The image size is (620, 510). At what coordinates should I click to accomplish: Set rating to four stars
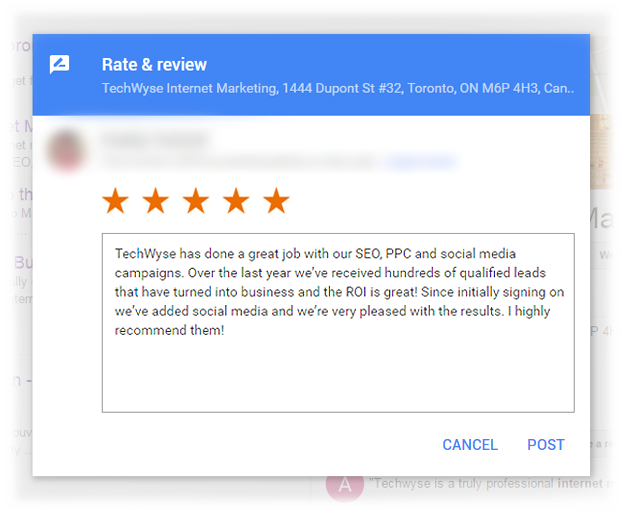click(236, 200)
